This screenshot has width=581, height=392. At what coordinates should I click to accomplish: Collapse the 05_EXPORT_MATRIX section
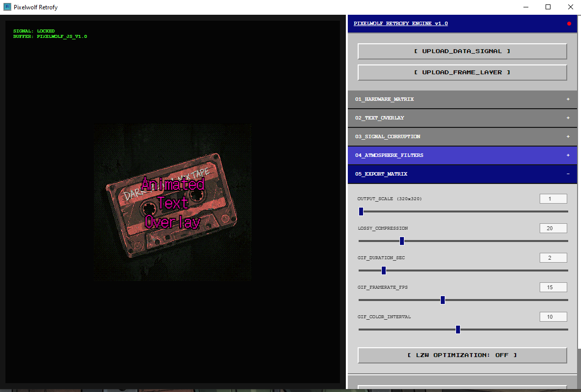pyautogui.click(x=462, y=174)
